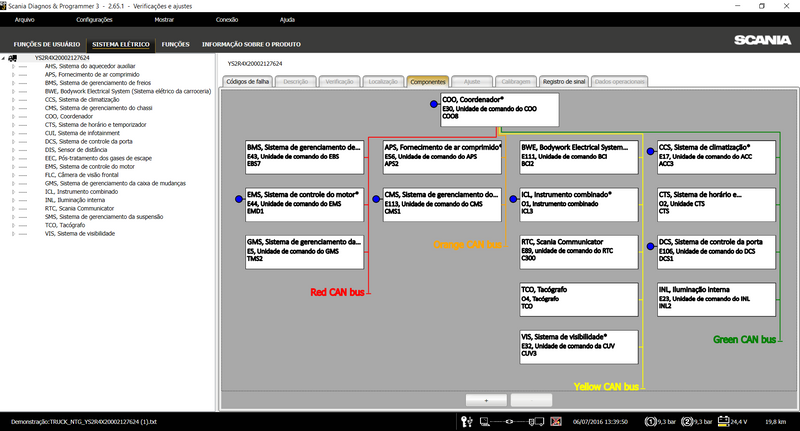Expand the EMS engine control tree node
This screenshot has width=800, height=431.
(x=13, y=167)
